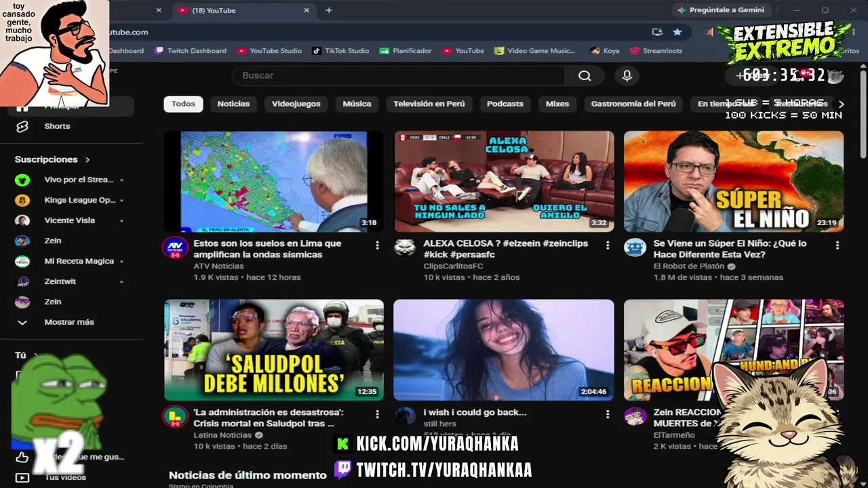Open Latina Noticias channel avatar

(x=175, y=416)
